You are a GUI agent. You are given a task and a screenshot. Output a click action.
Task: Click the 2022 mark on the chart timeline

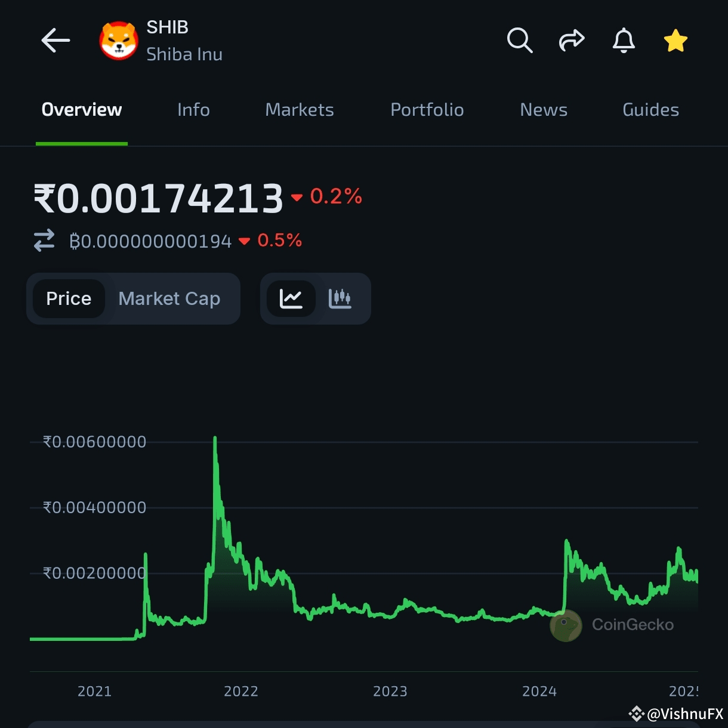(x=241, y=691)
